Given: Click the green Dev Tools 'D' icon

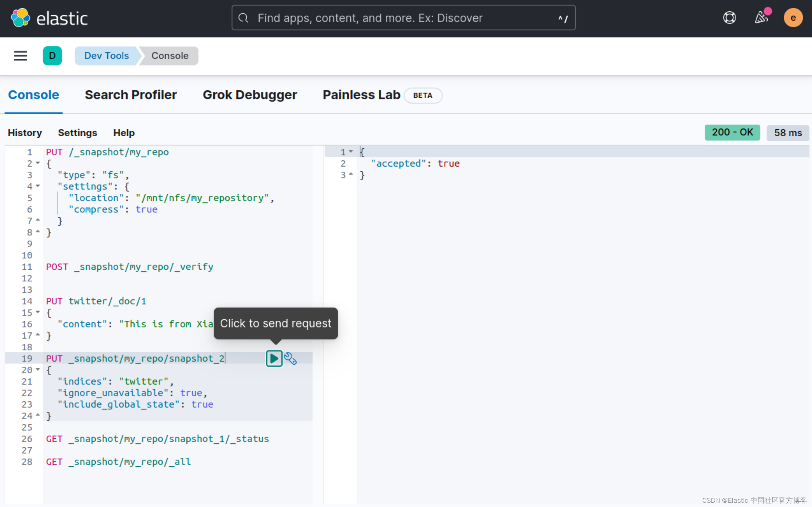Looking at the screenshot, I should [x=52, y=56].
